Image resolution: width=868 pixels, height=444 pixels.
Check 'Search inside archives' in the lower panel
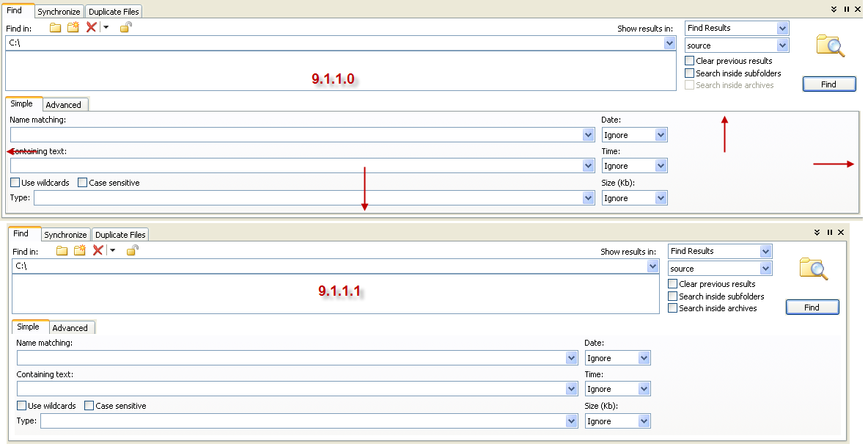[x=673, y=308]
